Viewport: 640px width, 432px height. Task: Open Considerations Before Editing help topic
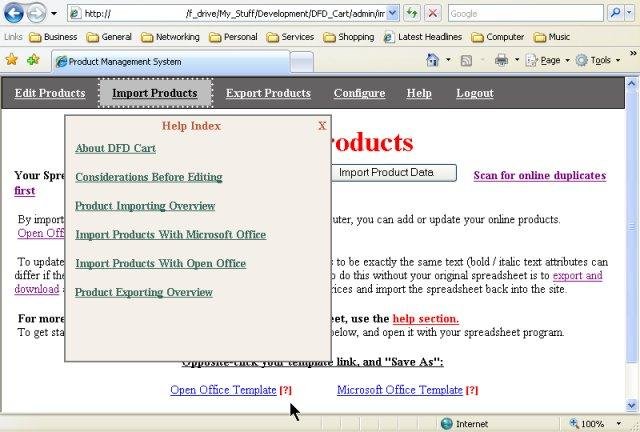149,177
